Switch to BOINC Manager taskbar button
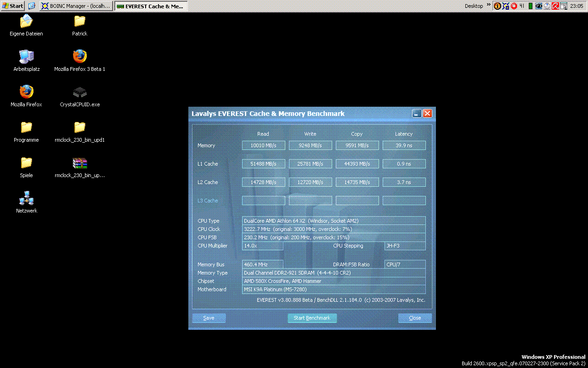The width and height of the screenshot is (588, 368). [x=76, y=6]
